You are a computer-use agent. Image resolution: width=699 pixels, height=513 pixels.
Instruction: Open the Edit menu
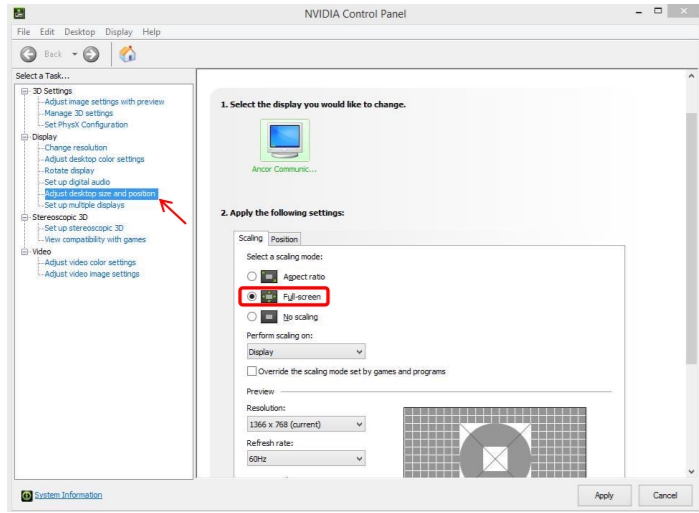point(47,32)
